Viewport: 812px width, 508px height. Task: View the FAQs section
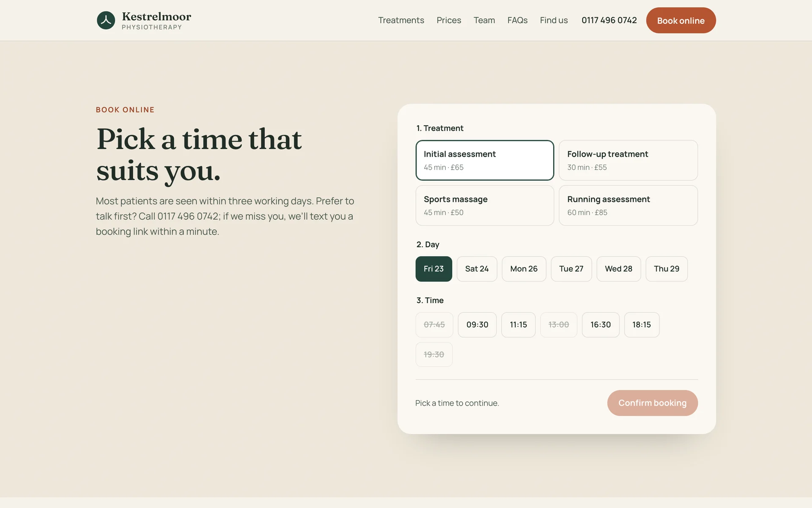coord(517,20)
